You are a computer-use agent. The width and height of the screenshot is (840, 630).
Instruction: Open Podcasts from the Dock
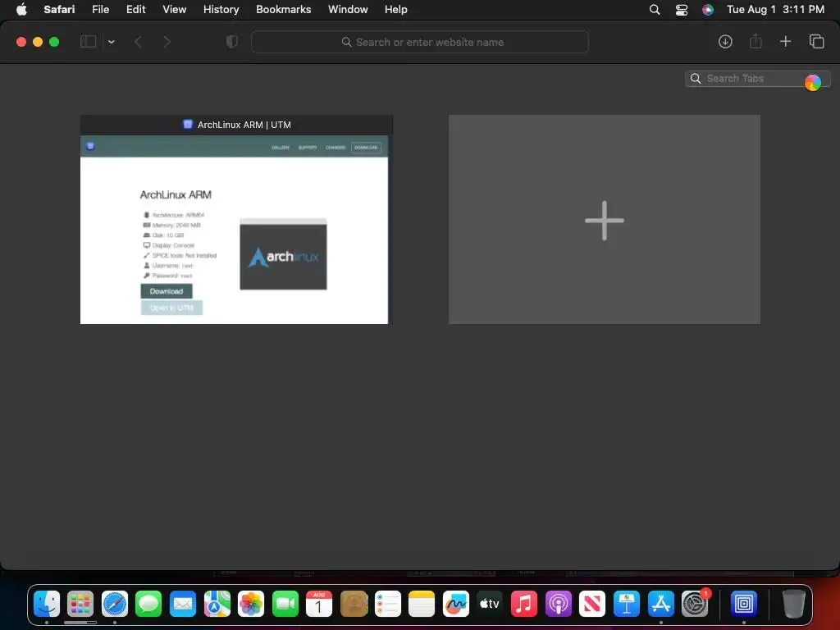point(558,604)
